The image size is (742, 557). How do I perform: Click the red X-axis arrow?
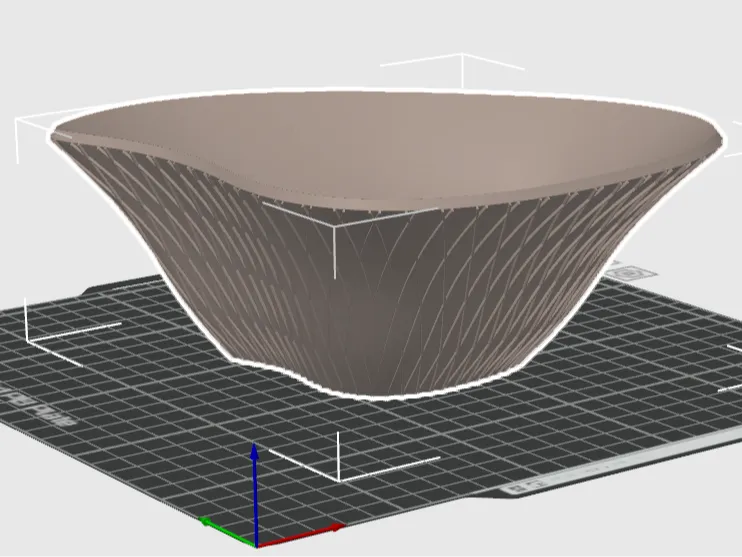point(300,536)
